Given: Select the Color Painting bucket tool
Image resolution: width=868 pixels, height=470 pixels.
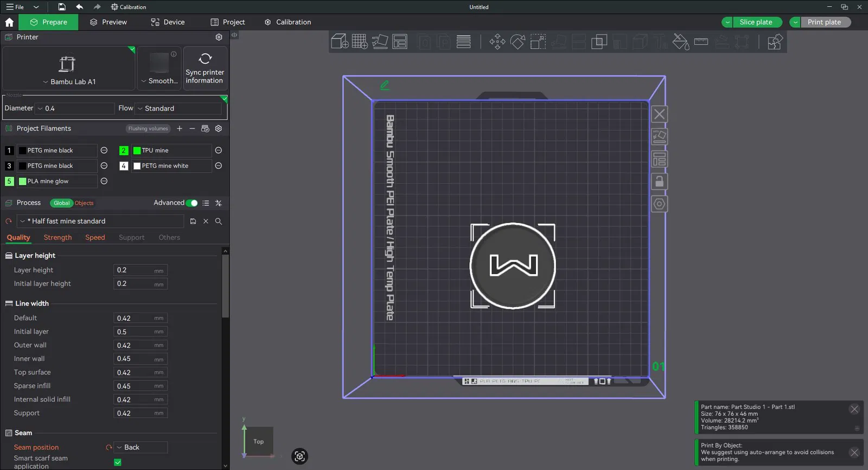Looking at the screenshot, I should [x=680, y=42].
